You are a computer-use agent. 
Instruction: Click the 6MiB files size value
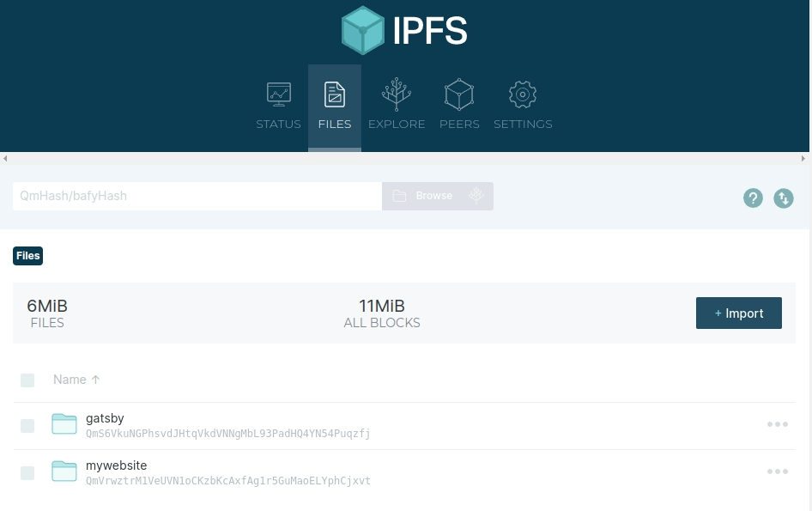(47, 306)
